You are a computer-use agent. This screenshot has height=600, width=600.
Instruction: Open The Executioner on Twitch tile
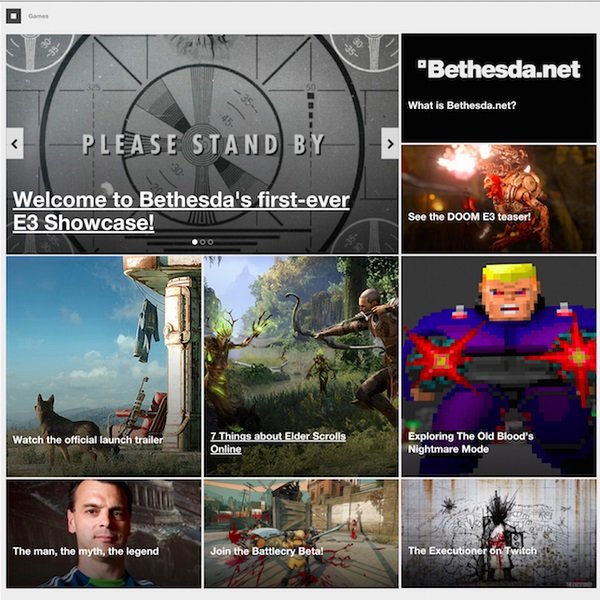499,534
